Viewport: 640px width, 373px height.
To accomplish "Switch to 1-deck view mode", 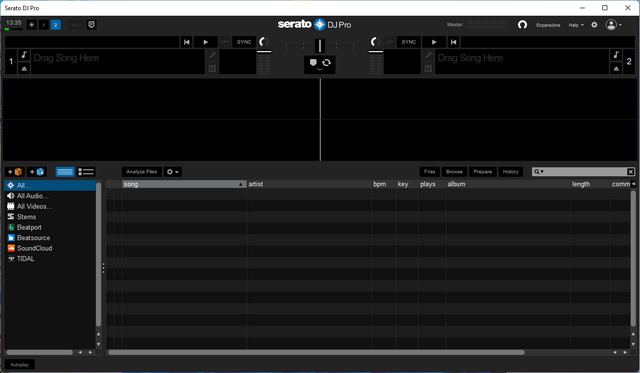I will click(x=44, y=25).
